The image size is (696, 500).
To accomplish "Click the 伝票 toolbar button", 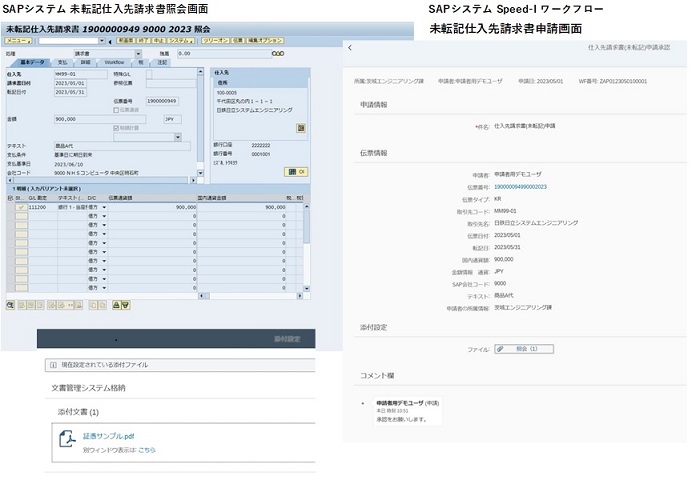I will point(237,41).
